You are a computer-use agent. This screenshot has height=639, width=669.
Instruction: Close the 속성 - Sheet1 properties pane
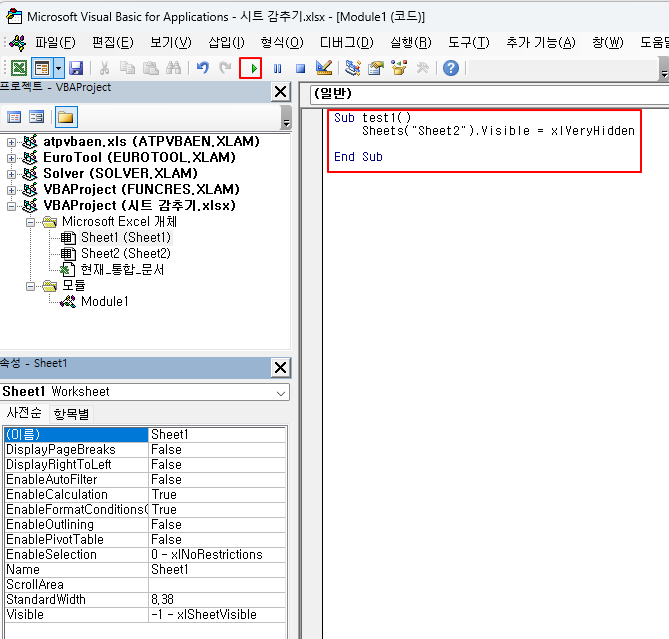280,367
